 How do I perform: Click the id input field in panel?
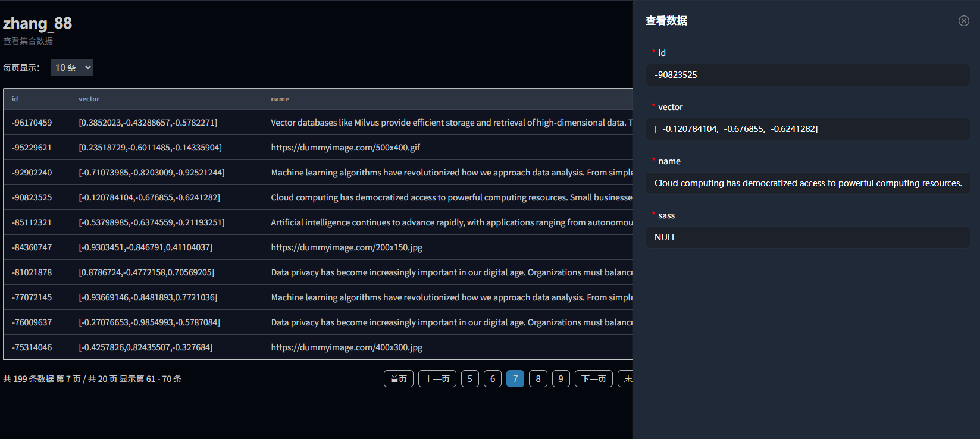coord(807,75)
